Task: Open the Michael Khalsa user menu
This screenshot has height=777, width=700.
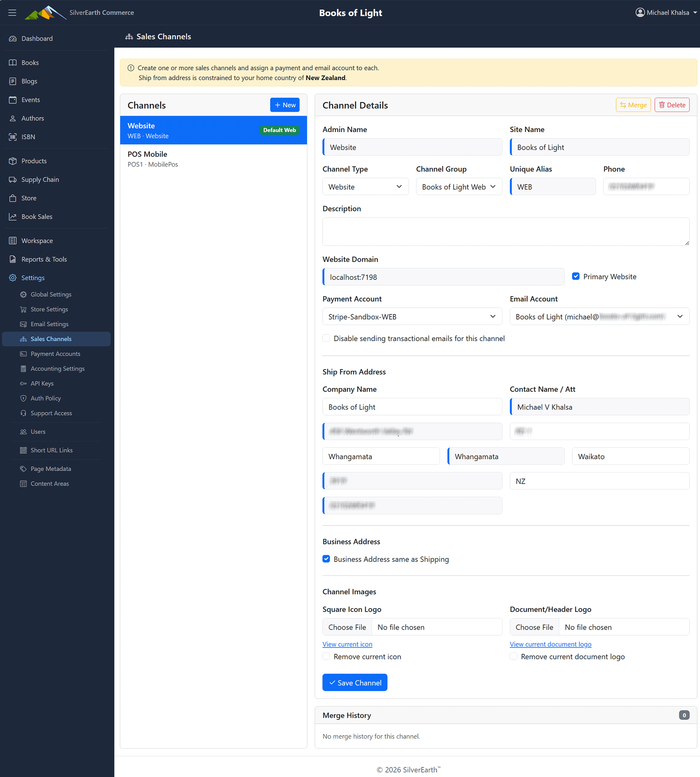Action: [x=666, y=13]
